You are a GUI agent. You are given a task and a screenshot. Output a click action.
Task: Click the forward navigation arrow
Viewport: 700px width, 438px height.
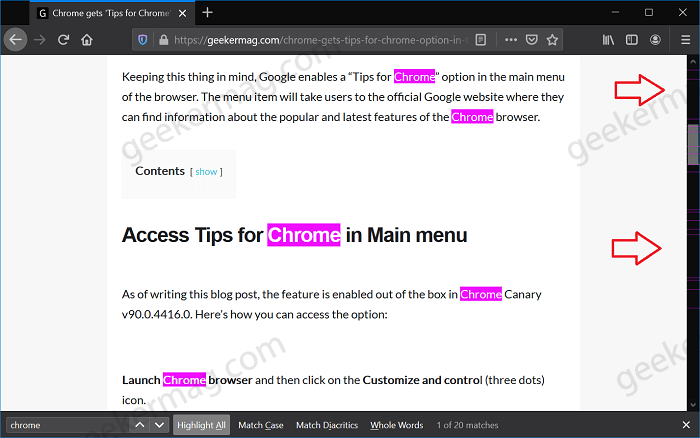[x=40, y=40]
